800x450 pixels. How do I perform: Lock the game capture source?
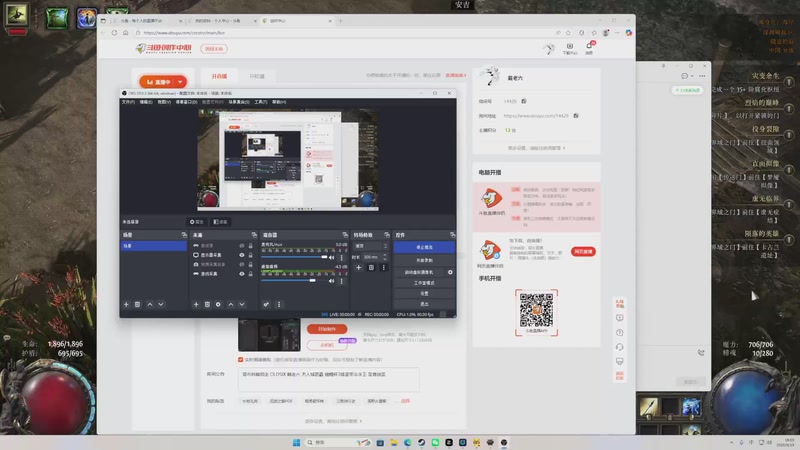(251, 273)
